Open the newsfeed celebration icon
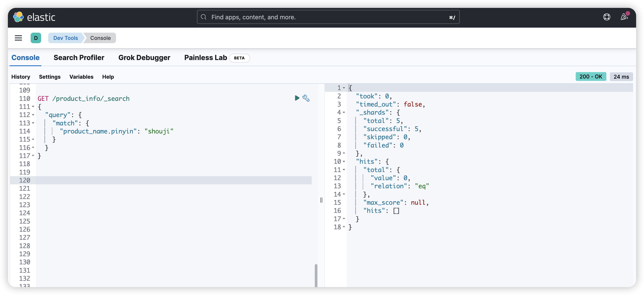This screenshot has width=644, height=295. coord(624,17)
